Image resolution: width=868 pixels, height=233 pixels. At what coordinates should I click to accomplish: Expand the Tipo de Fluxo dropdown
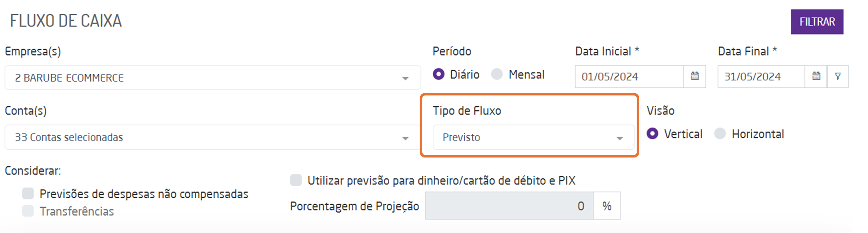click(619, 138)
